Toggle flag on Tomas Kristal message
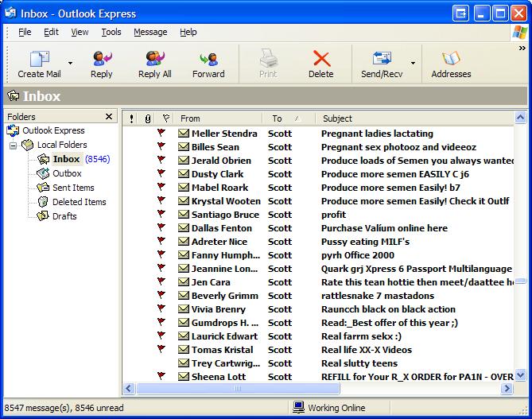 (x=161, y=349)
